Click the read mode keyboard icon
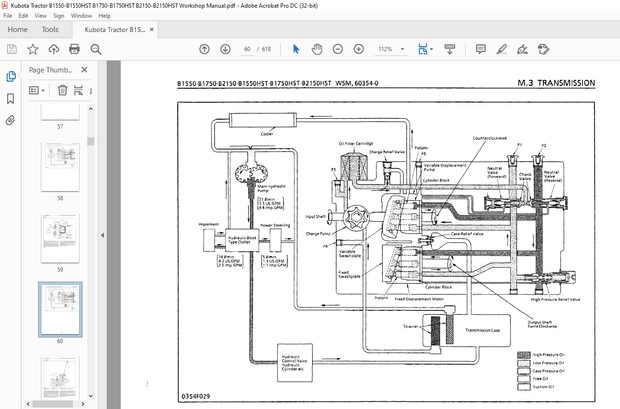Screen dimensions: 620x409 click(x=450, y=49)
